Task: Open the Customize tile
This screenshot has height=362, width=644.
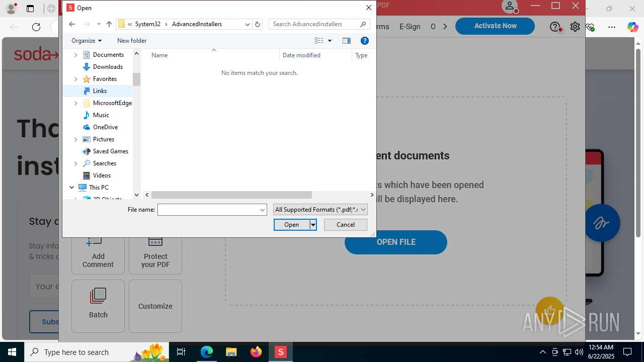Action: coord(155,306)
